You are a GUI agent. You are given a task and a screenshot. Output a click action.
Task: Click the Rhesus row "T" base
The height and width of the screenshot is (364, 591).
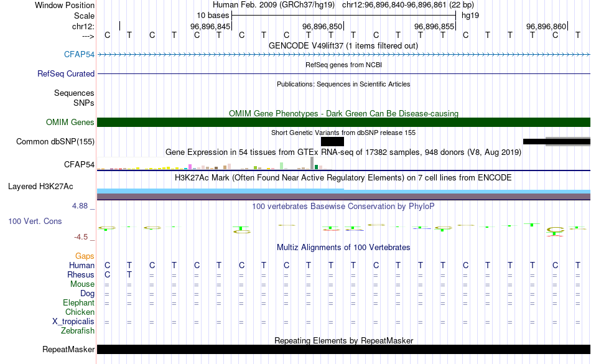129,274
